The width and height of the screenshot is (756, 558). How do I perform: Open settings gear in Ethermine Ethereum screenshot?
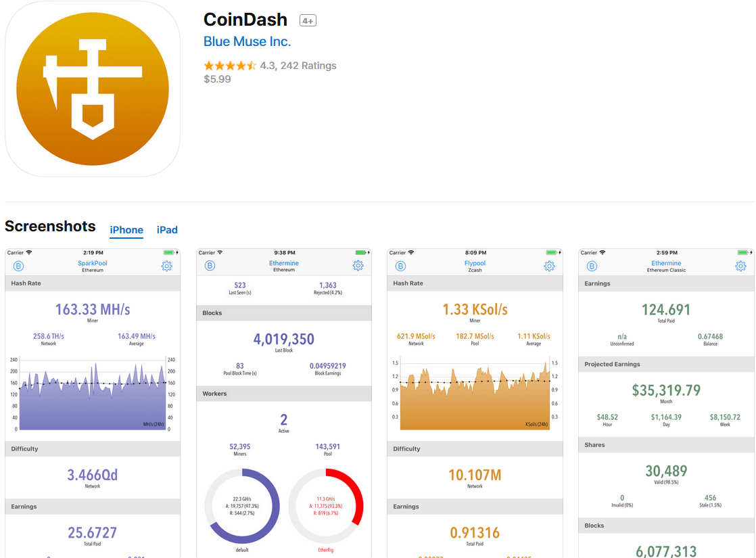click(x=358, y=266)
